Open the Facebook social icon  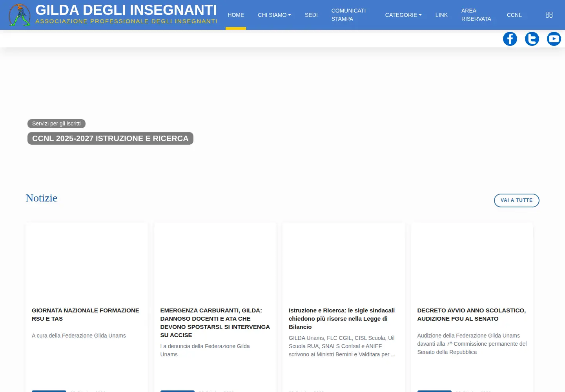[510, 39]
